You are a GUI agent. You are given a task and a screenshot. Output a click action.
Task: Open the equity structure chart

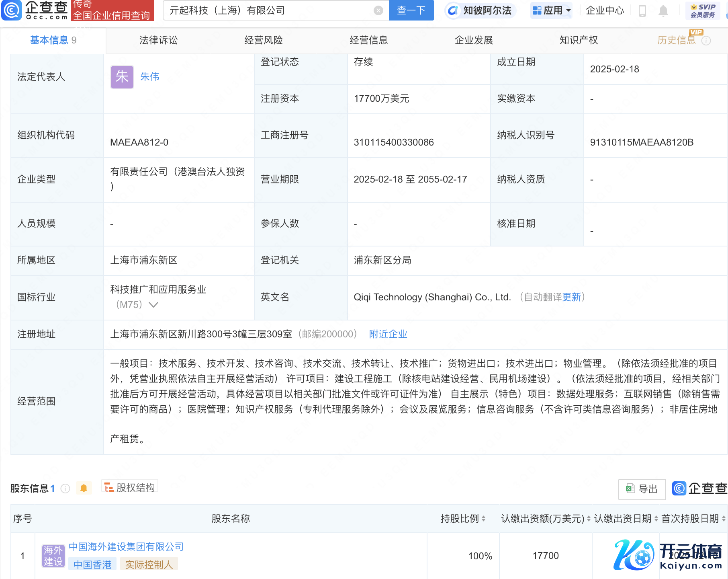click(130, 488)
